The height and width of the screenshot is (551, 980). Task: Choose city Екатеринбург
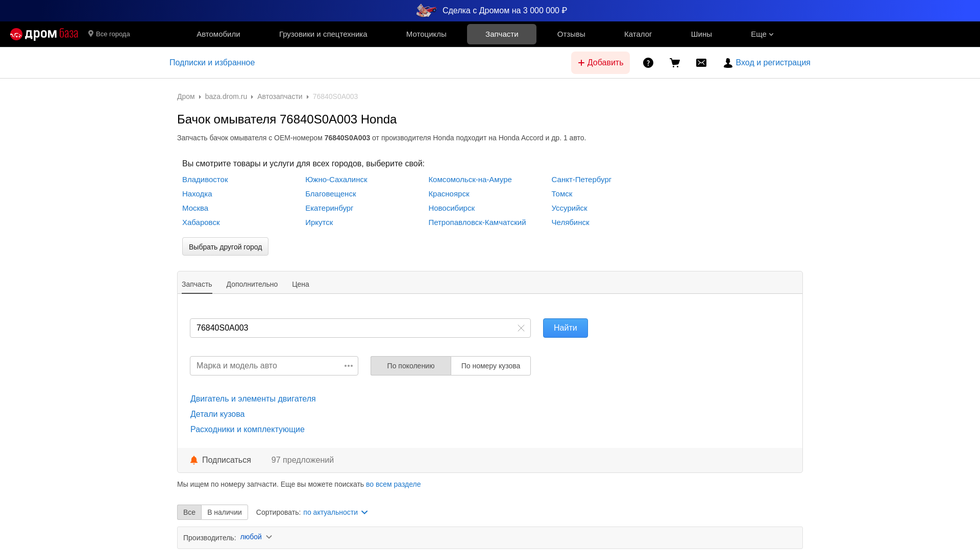click(x=329, y=208)
